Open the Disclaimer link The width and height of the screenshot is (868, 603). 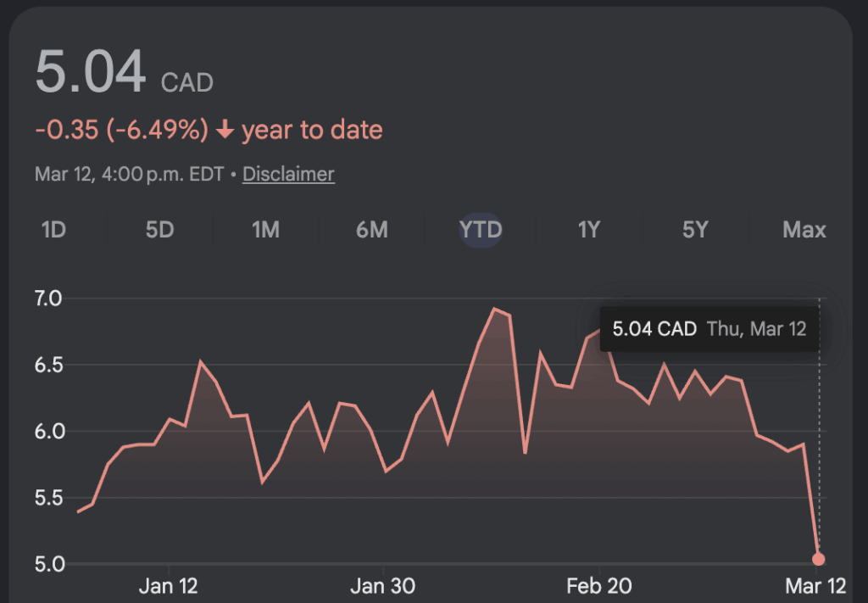coord(288,174)
